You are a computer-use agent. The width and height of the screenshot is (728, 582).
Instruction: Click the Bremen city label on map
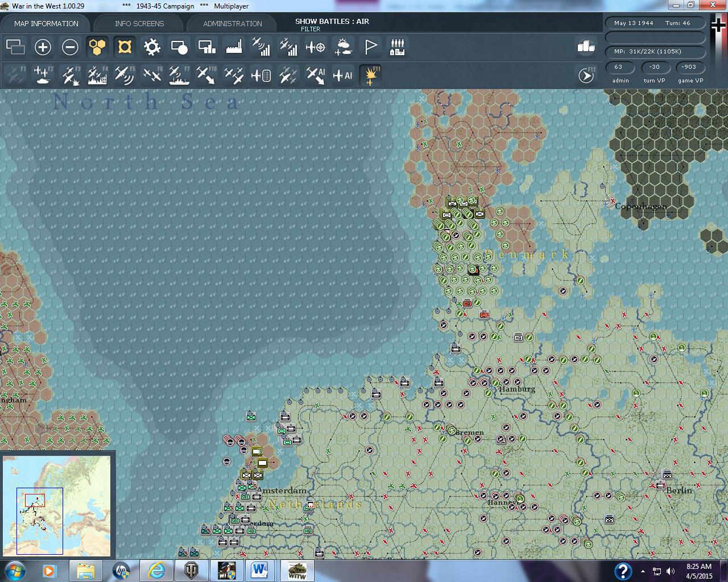point(470,433)
